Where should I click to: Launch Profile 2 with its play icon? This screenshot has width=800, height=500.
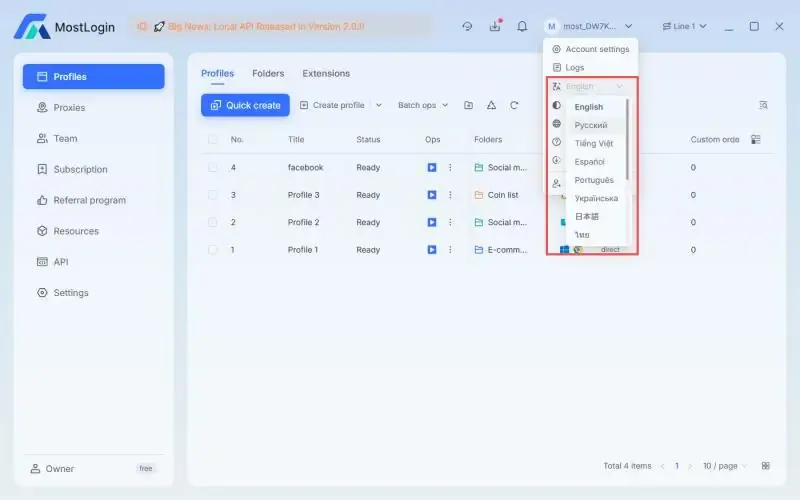[x=432, y=222]
